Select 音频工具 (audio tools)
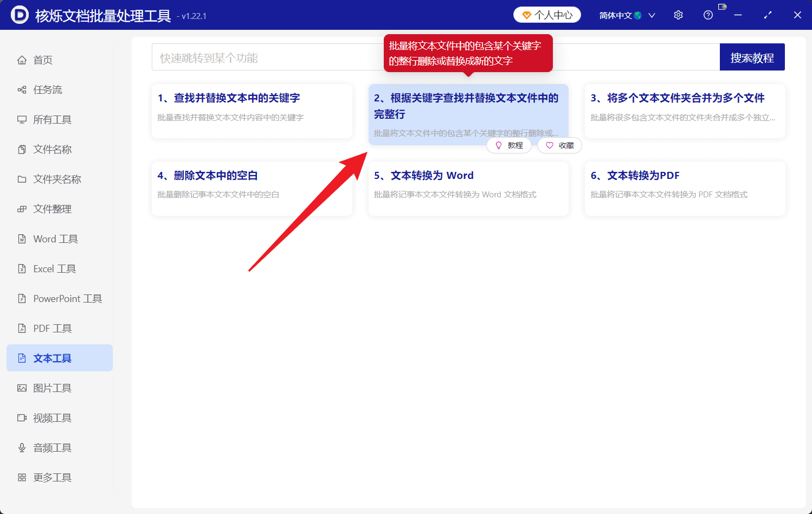The width and height of the screenshot is (812, 514). click(51, 447)
